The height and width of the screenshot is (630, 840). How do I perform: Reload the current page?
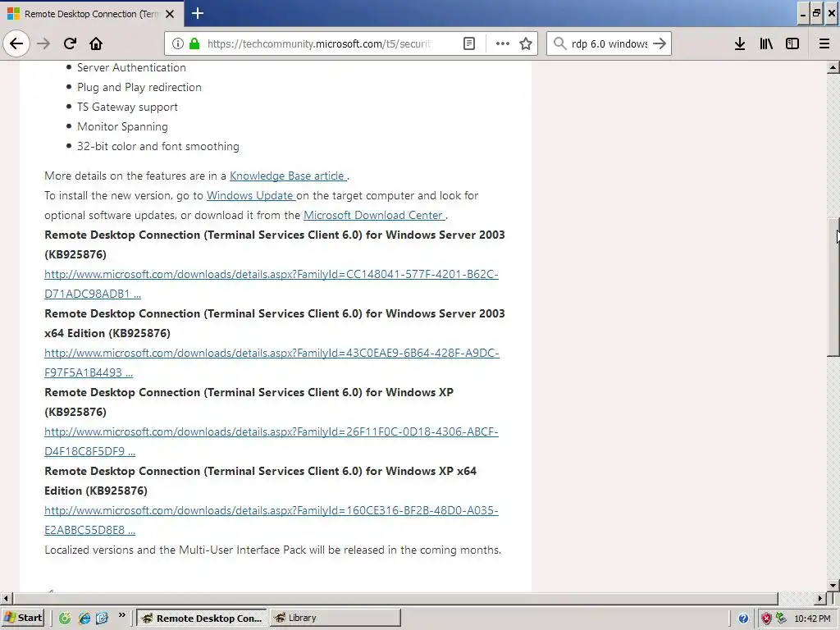[70, 43]
